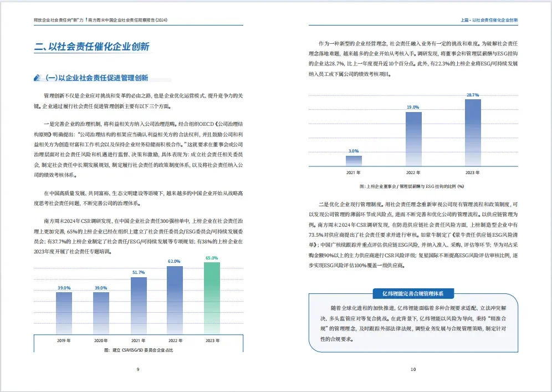
Task: Click the paragraph starting 在中国高质量发展、共同富裕
Action: (139, 198)
